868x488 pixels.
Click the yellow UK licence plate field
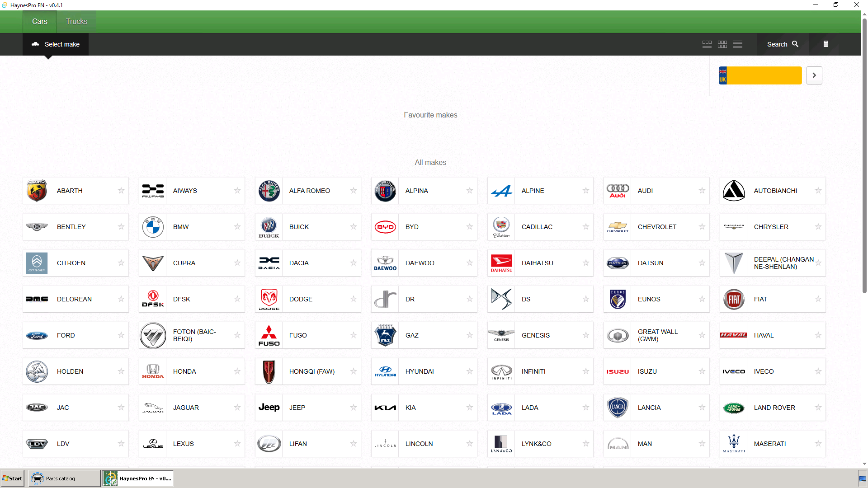coord(760,75)
